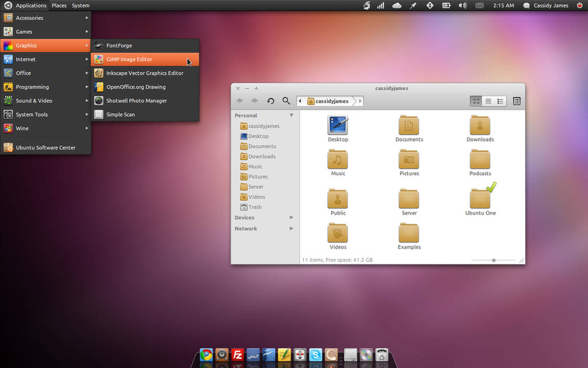This screenshot has height=368, width=588.
Task: Open the search icon in the toolbar
Action: click(x=286, y=100)
